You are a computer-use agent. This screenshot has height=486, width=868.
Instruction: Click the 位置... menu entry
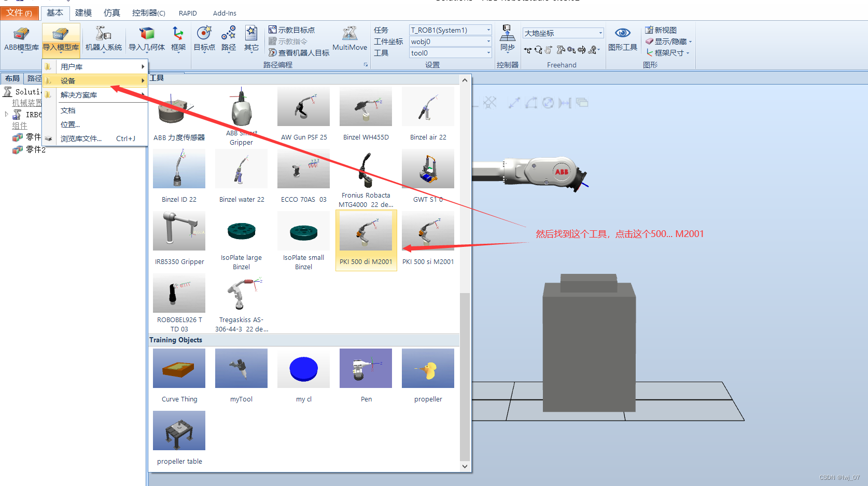(70, 124)
